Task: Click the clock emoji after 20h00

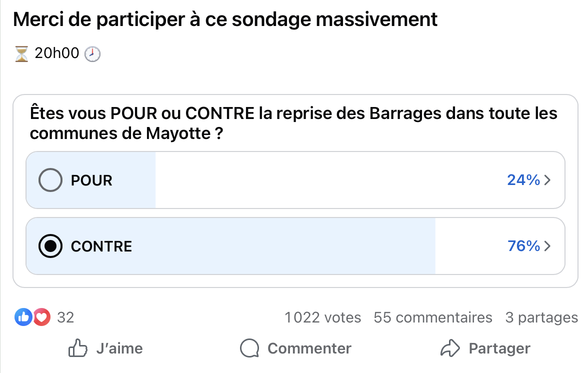Action: 92,54
